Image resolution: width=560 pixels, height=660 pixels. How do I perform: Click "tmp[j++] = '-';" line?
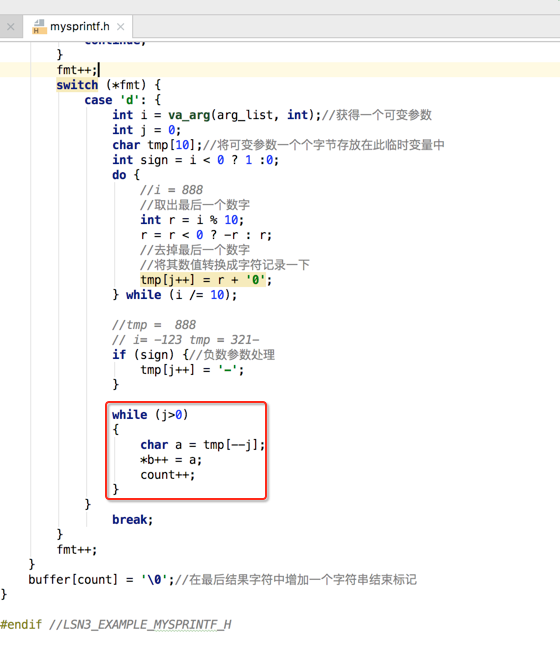click(192, 370)
